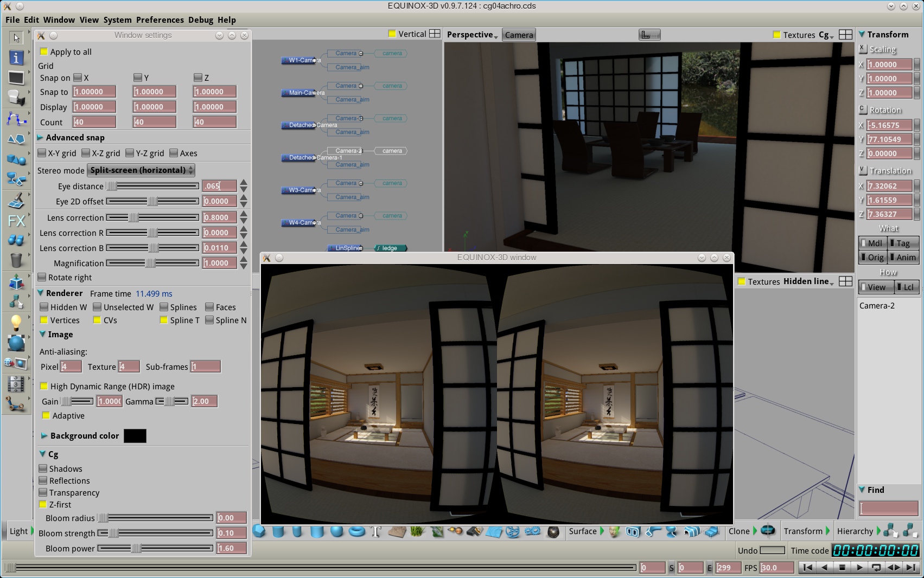Click the Anim button in Transform panel
Screen dimensions: 924x578
903,258
